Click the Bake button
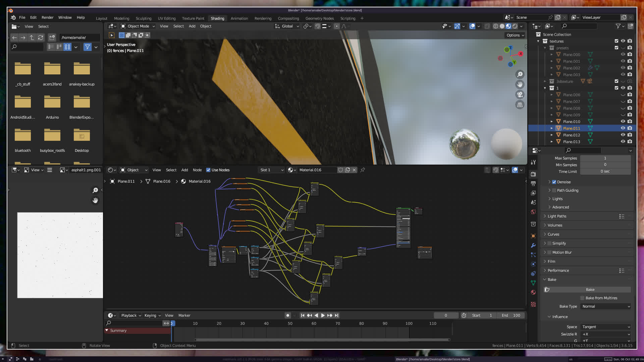644x362 pixels. pyautogui.click(x=590, y=290)
